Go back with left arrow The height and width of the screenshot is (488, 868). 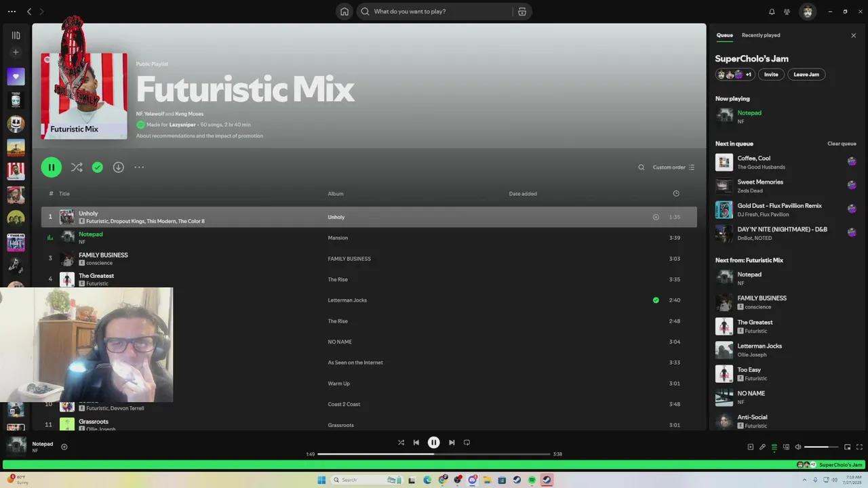coord(29,12)
